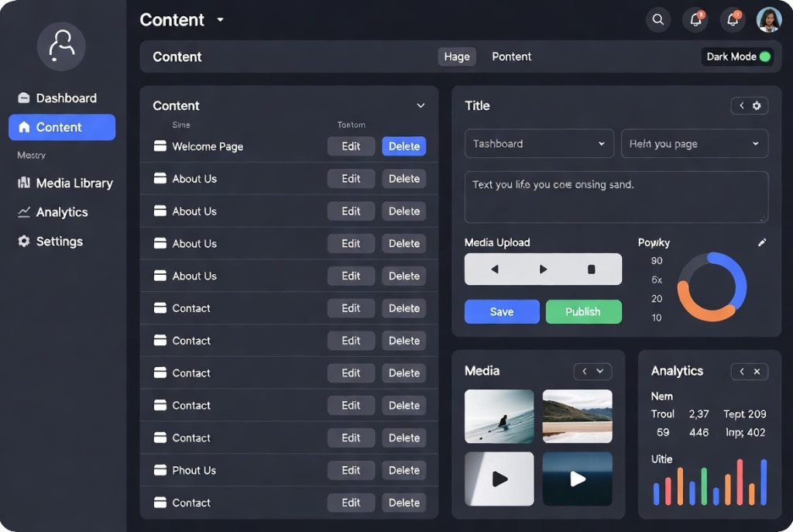The height and width of the screenshot is (532, 793).
Task: Click the play control in Media Upload
Action: pyautogui.click(x=543, y=269)
